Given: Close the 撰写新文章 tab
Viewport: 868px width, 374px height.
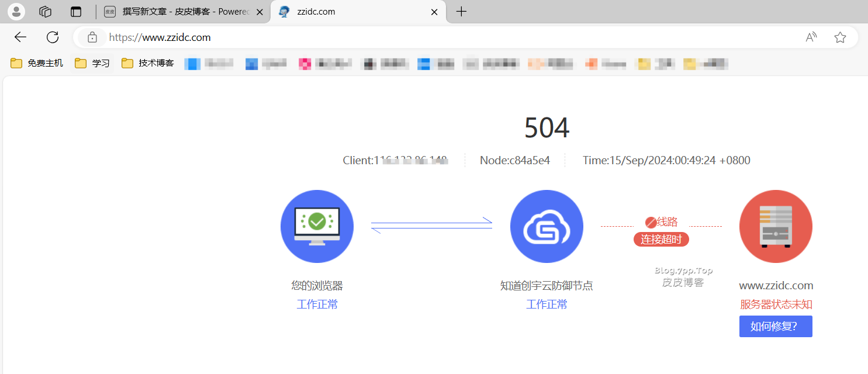Looking at the screenshot, I should [260, 12].
